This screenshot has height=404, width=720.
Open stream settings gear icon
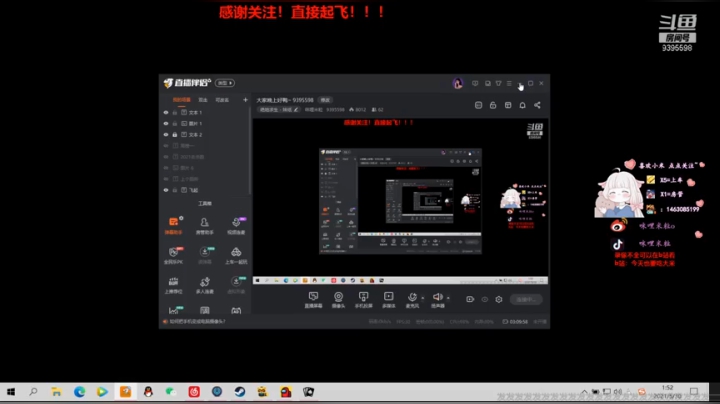(x=499, y=299)
